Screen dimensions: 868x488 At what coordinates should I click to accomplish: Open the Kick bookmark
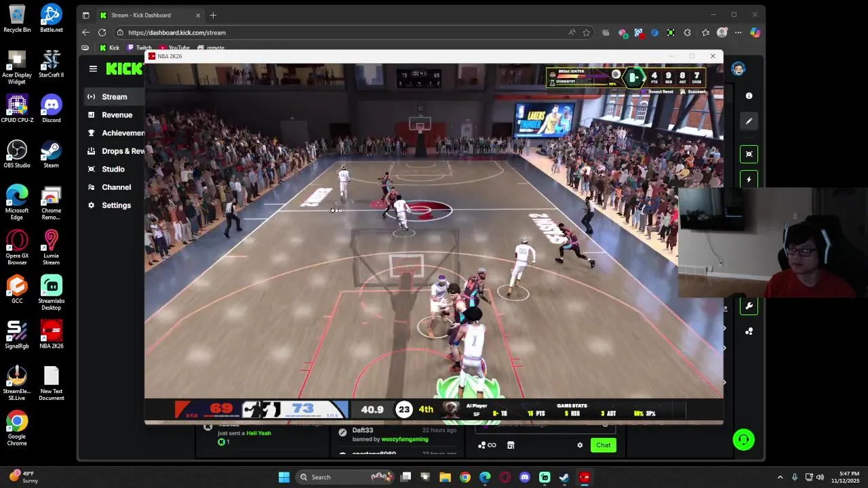point(109,48)
